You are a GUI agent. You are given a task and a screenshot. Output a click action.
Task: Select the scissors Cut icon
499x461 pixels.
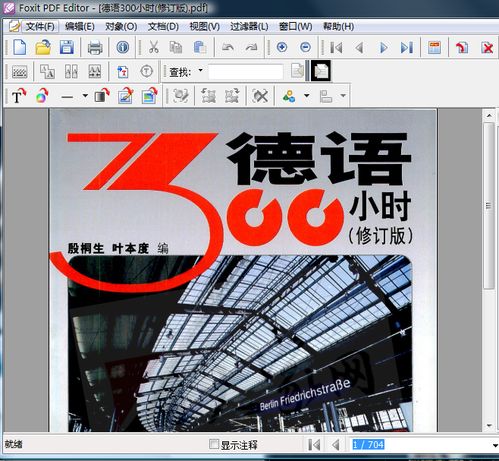153,47
